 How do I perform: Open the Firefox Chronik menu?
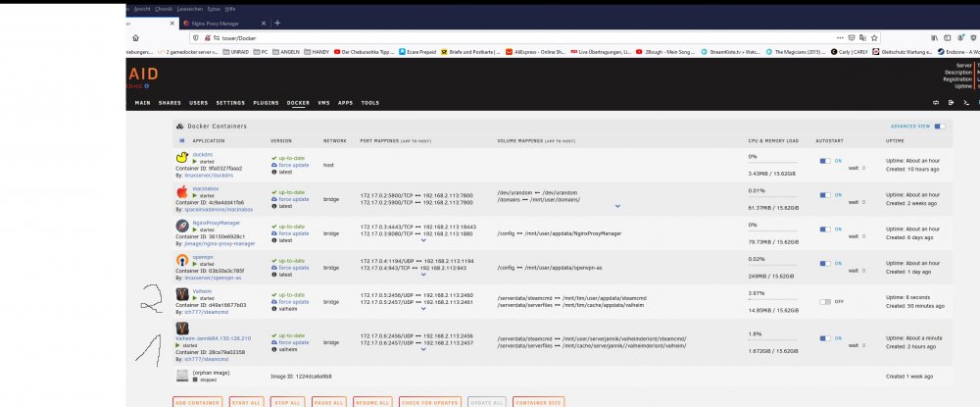163,10
